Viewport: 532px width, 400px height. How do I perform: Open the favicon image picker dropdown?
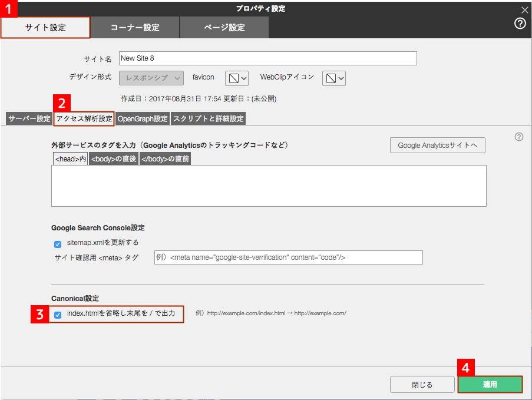(237, 78)
